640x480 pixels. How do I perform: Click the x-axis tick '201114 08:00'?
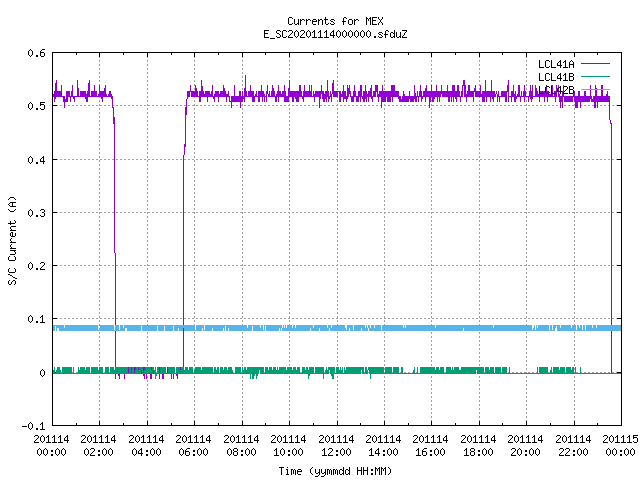[241, 446]
